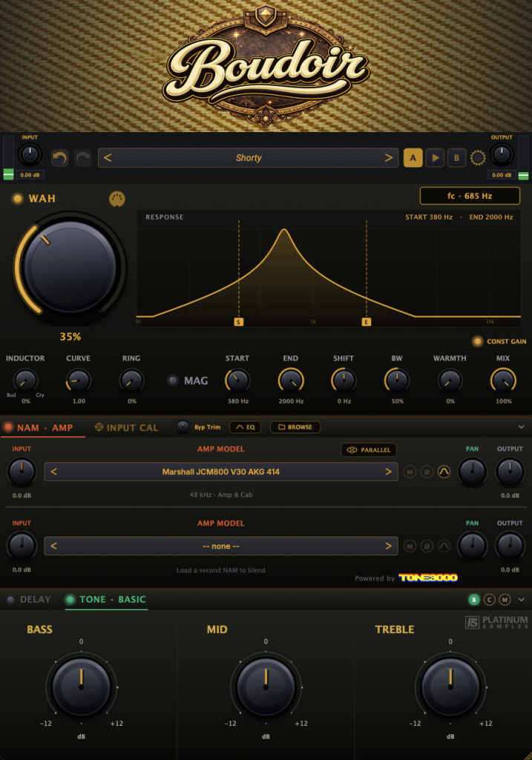Click the Marshall JCM800 V30 AKG 414 name

(x=221, y=471)
